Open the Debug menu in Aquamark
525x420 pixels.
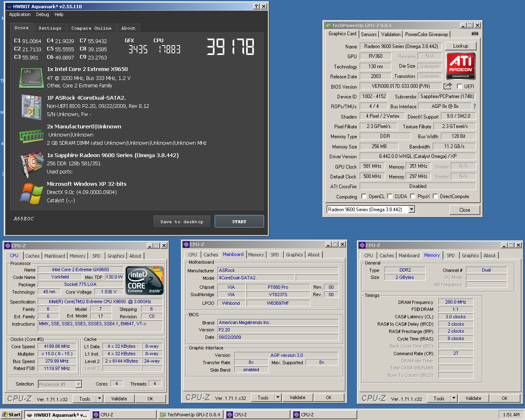coord(43,14)
